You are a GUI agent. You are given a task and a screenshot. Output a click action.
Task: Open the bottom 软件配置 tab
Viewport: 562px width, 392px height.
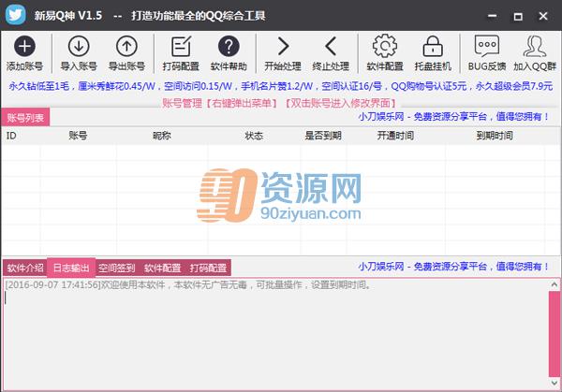[x=162, y=268]
